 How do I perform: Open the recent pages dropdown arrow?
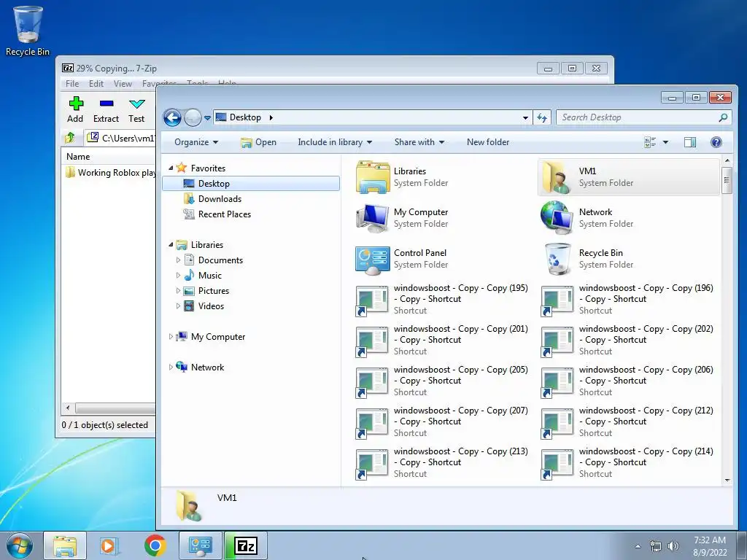point(207,117)
